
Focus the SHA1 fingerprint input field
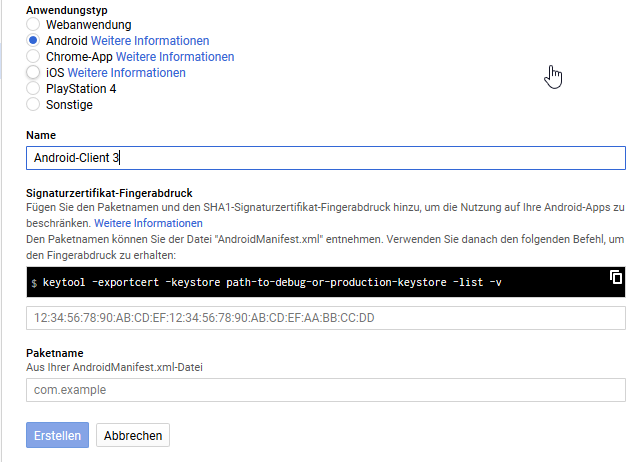pos(325,319)
